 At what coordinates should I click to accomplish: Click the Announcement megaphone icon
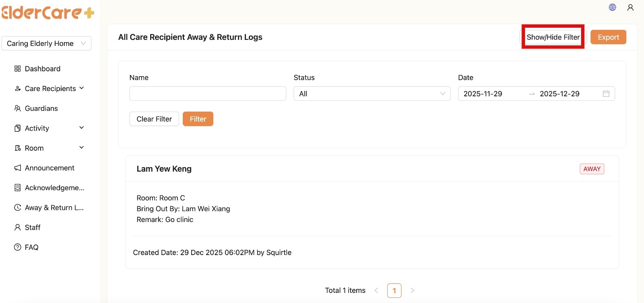coord(17,168)
